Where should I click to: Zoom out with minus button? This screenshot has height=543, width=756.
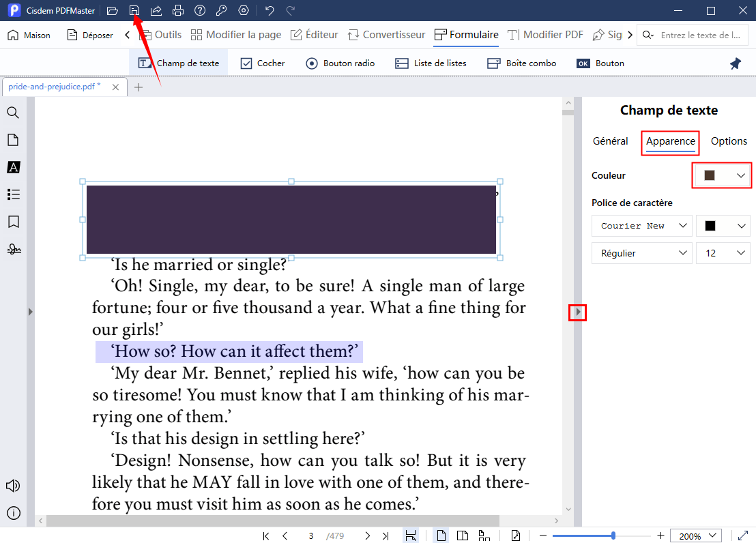pos(543,535)
